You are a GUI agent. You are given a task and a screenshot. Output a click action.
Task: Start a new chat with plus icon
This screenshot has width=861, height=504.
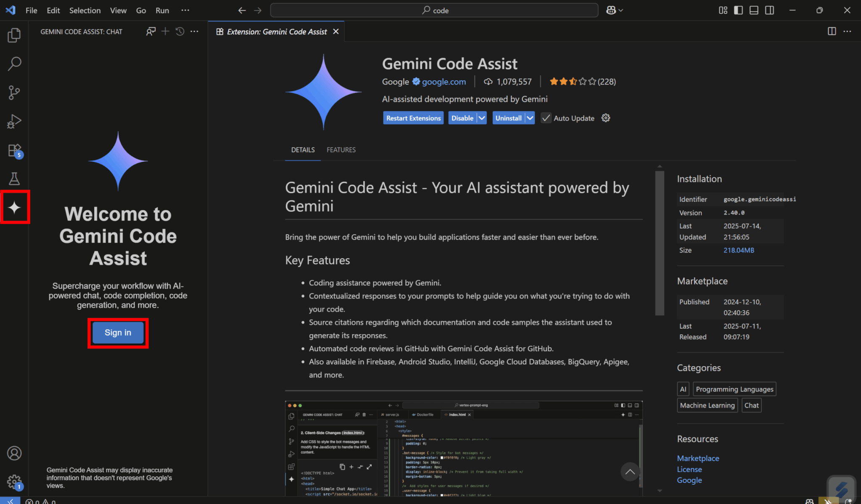(165, 32)
